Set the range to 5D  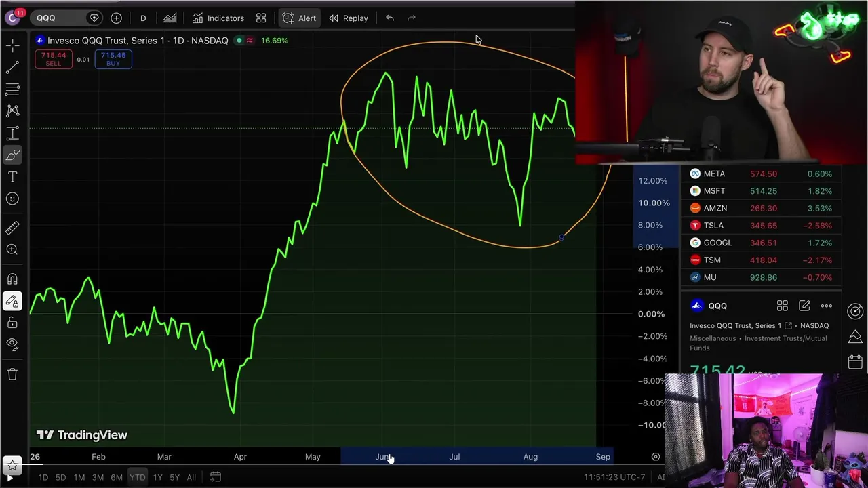(60, 477)
